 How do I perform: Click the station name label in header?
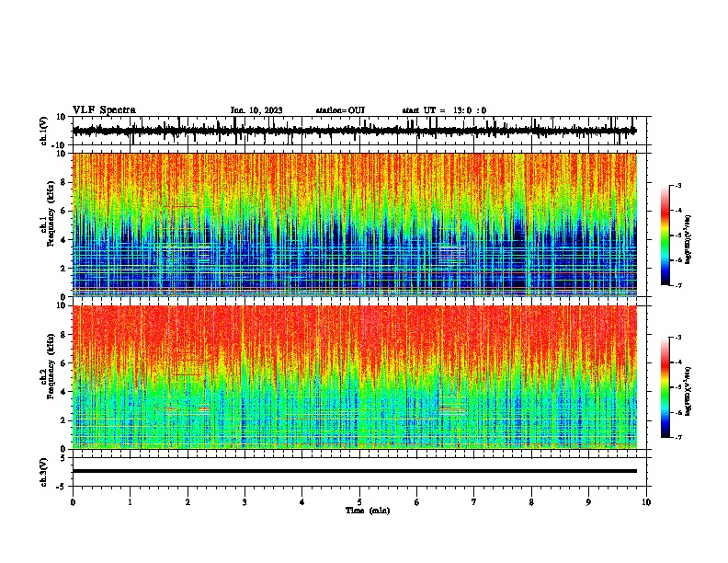(x=340, y=110)
